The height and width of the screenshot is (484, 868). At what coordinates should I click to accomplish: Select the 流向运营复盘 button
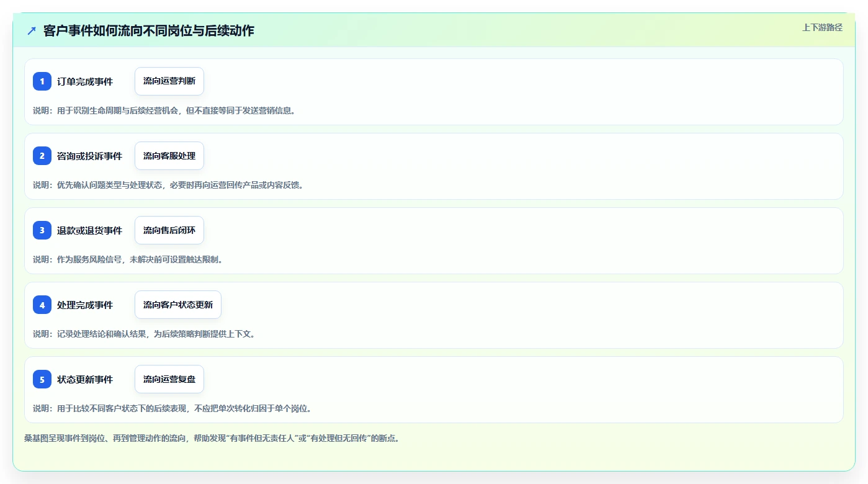169,379
